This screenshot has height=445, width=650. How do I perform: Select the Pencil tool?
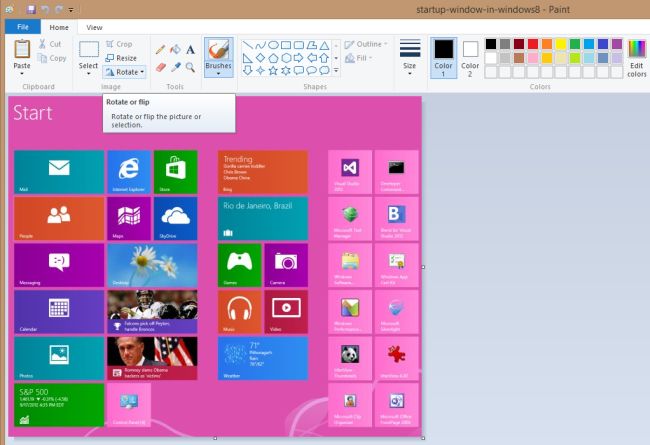(x=160, y=50)
